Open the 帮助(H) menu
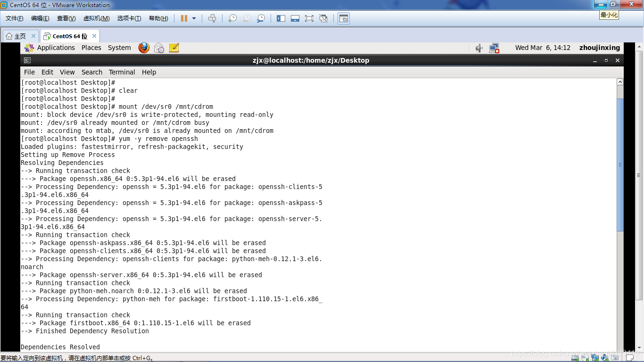This screenshot has height=362, width=644. [158, 18]
